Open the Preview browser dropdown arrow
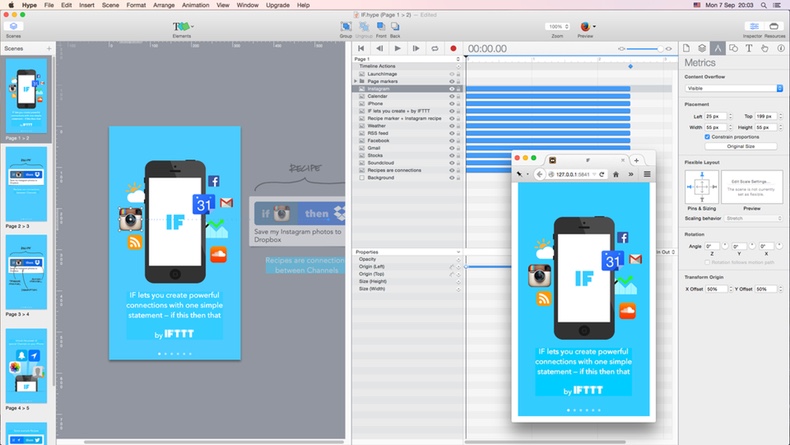 595,26
